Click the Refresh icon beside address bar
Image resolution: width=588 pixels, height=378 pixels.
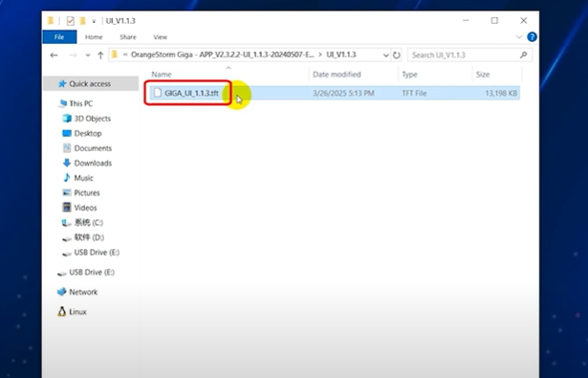click(397, 56)
